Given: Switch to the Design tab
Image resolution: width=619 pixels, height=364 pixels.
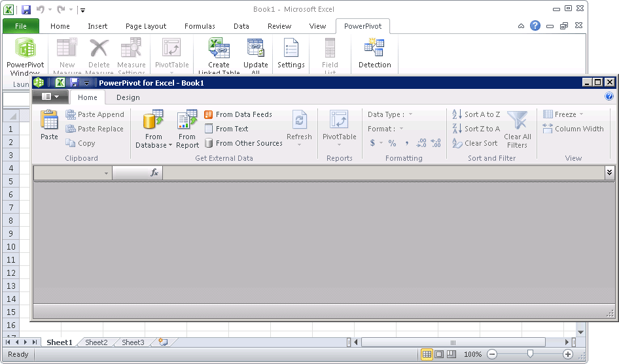Looking at the screenshot, I should (x=128, y=97).
